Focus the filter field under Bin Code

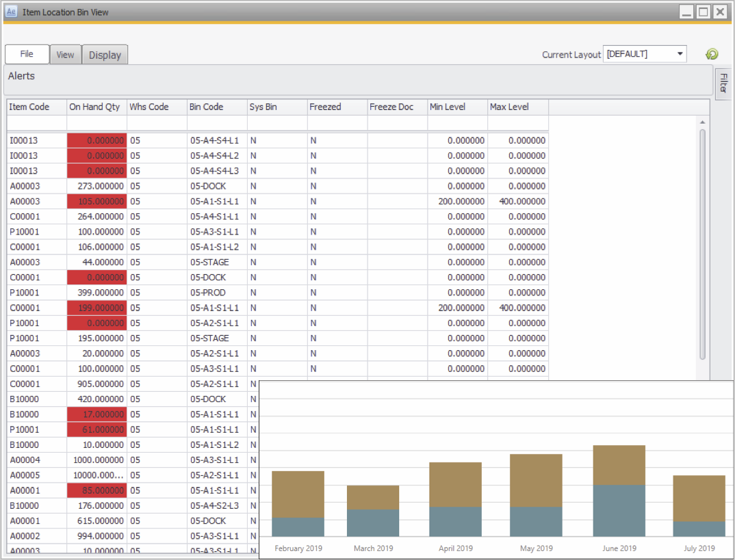[x=217, y=122]
